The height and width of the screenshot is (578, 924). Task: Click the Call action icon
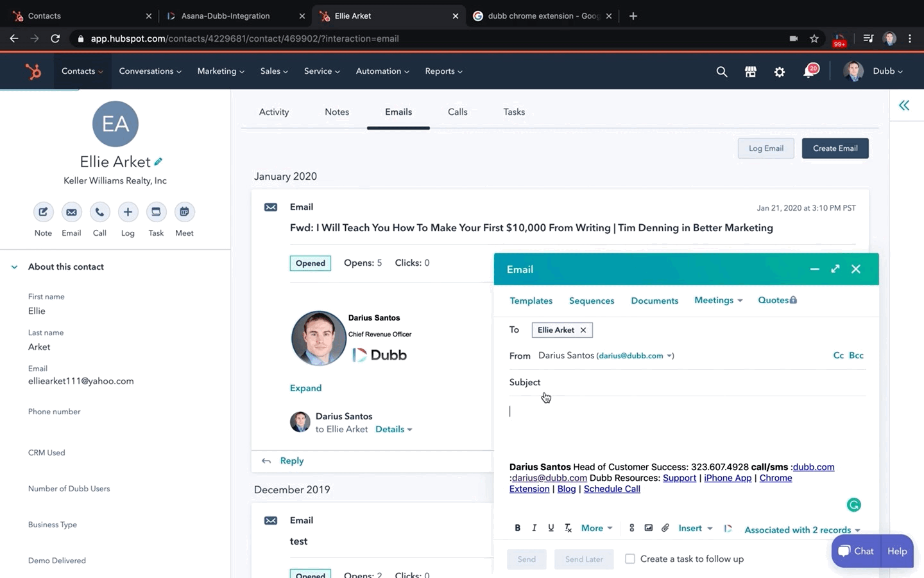(x=99, y=212)
